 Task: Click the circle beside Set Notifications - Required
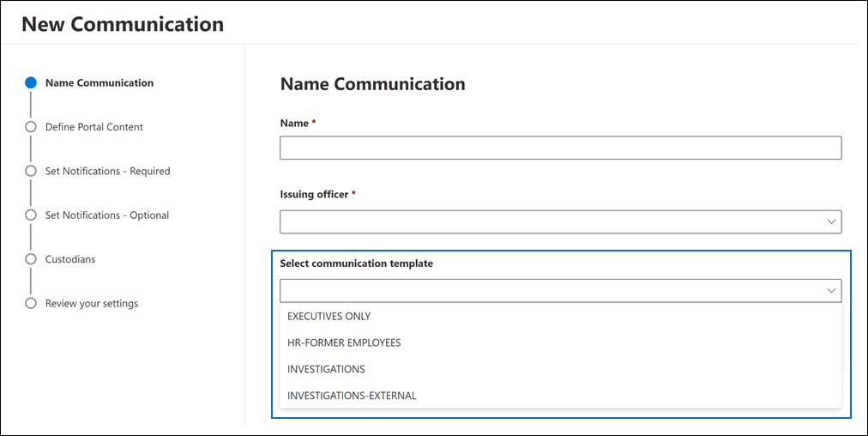click(x=31, y=171)
